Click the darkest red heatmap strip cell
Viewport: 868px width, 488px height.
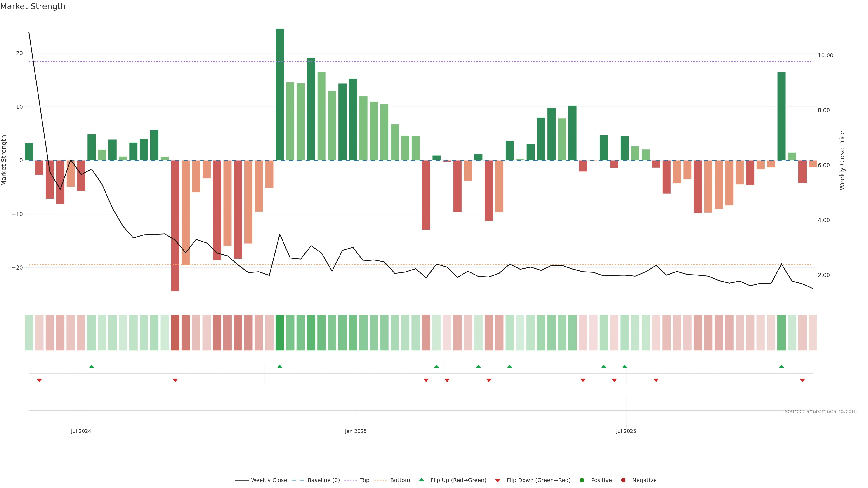[x=175, y=333]
